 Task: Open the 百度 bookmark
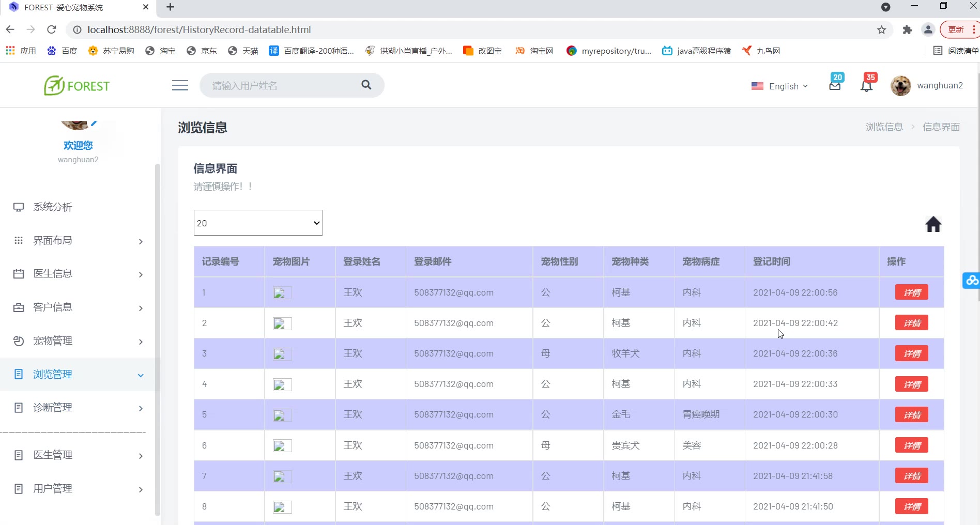(x=62, y=51)
